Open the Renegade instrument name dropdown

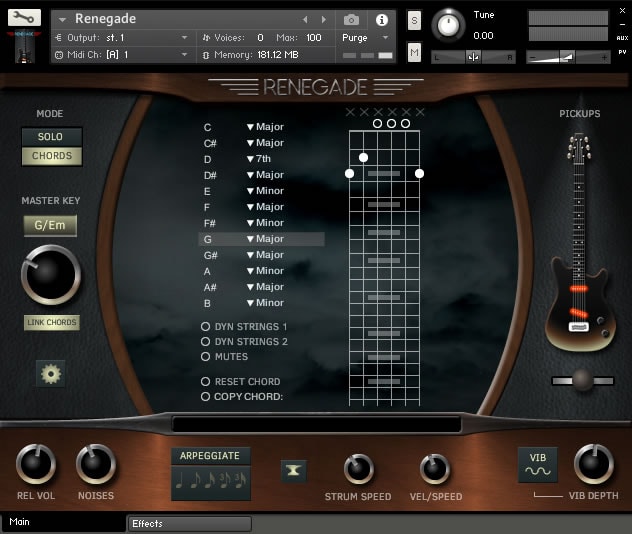pos(62,19)
